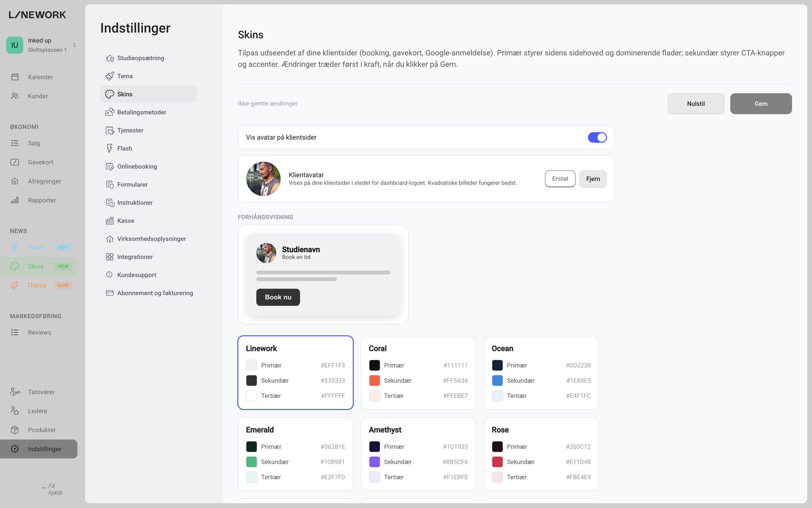
Task: Click the Reviews list icon
Action: point(15,333)
